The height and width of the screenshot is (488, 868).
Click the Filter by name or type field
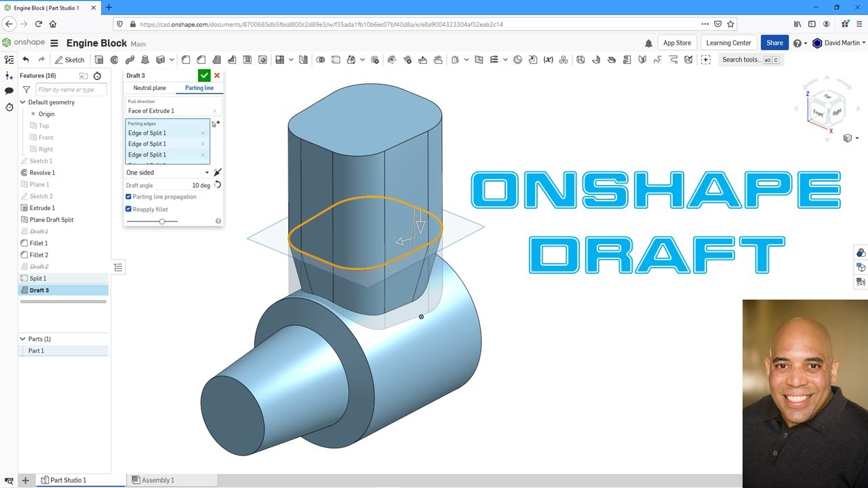(71, 89)
